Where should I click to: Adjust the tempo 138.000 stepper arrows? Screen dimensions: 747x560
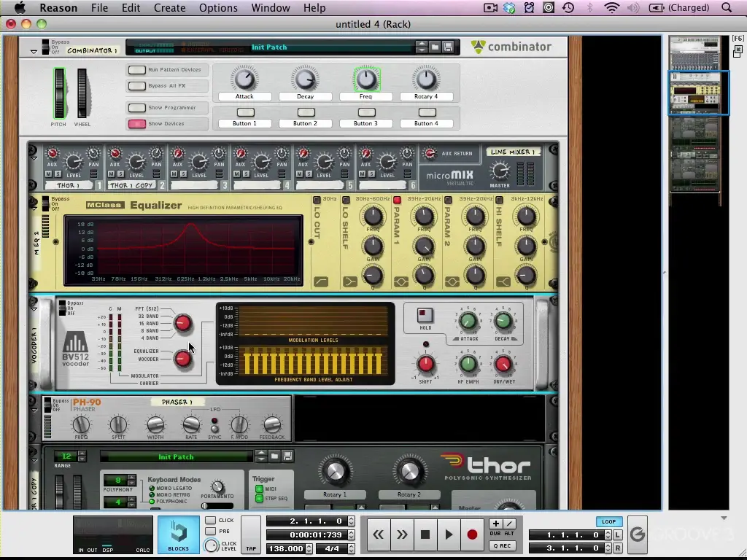309,548
